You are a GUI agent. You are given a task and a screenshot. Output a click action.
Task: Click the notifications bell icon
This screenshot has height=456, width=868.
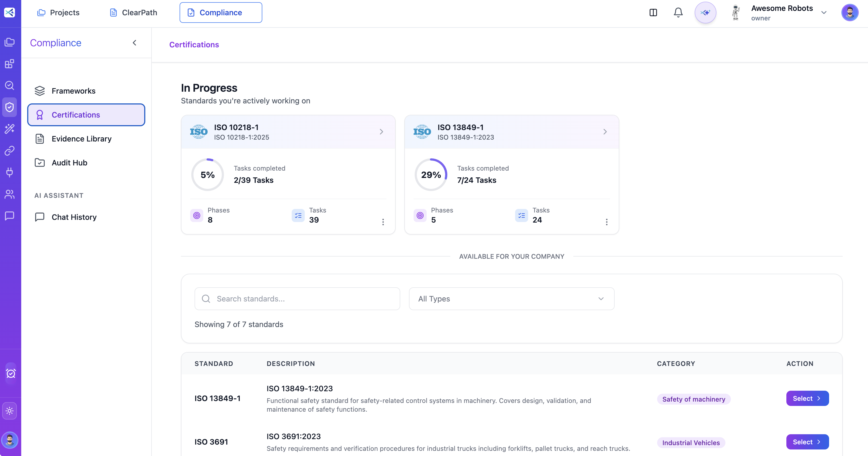[x=678, y=13]
